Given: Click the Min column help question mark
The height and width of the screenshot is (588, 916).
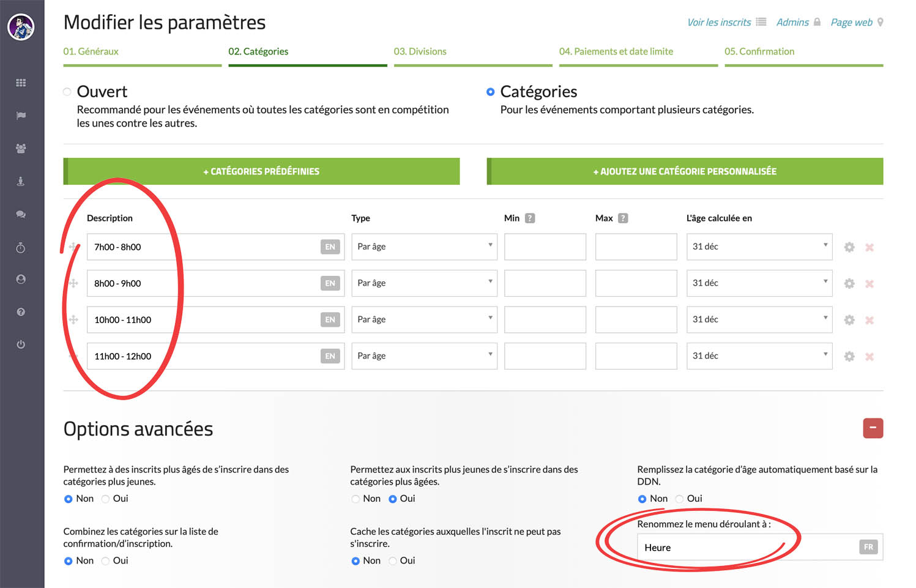Looking at the screenshot, I should [x=530, y=218].
